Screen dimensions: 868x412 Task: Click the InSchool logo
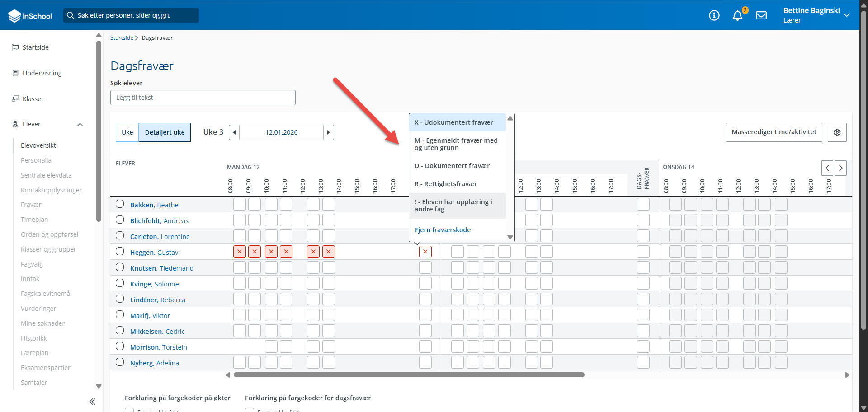coord(30,16)
